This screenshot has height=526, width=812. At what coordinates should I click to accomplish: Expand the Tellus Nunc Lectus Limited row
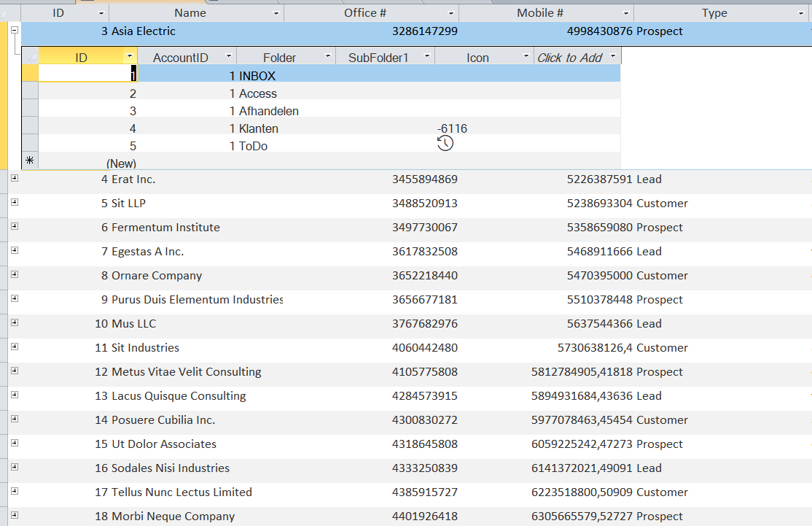(x=15, y=491)
